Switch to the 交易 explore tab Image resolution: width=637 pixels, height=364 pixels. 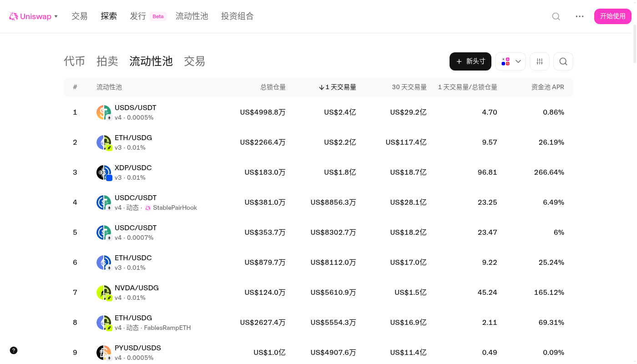tap(195, 61)
